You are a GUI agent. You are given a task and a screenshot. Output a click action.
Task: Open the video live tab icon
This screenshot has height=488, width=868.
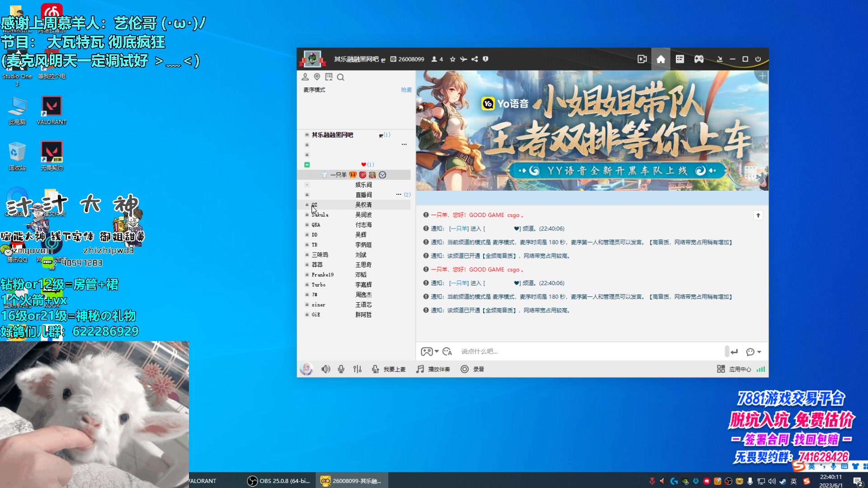click(642, 59)
